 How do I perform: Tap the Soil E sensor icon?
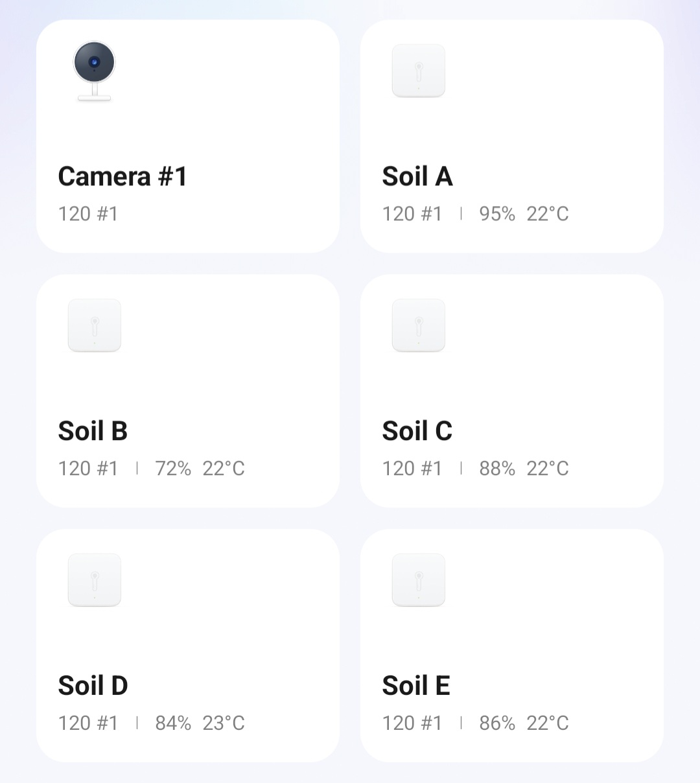click(419, 580)
